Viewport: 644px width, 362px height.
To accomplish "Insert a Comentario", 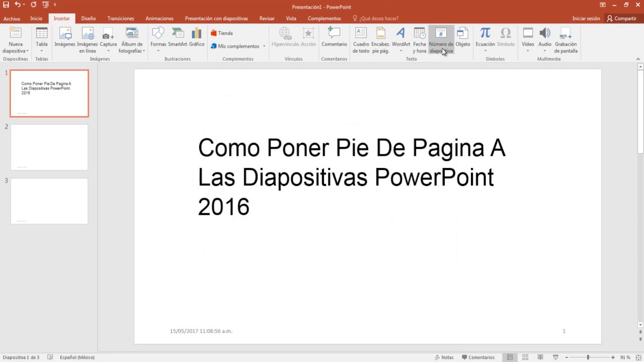I will point(335,38).
